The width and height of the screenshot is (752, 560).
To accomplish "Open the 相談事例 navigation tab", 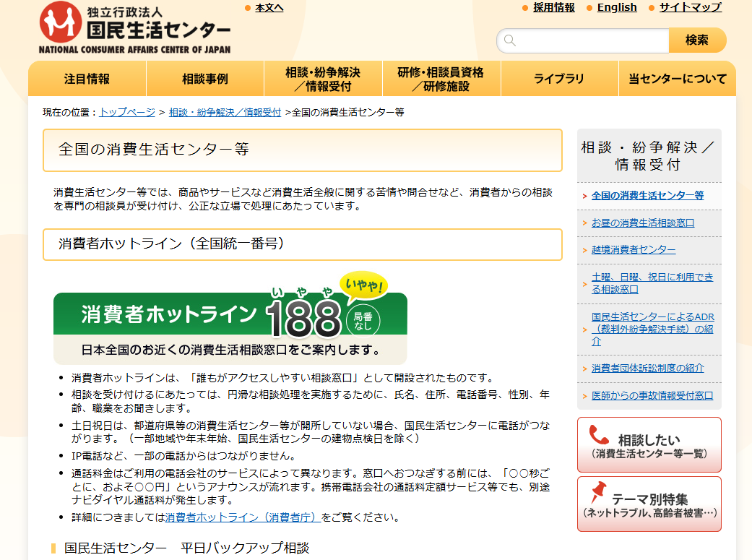I will pyautogui.click(x=205, y=79).
